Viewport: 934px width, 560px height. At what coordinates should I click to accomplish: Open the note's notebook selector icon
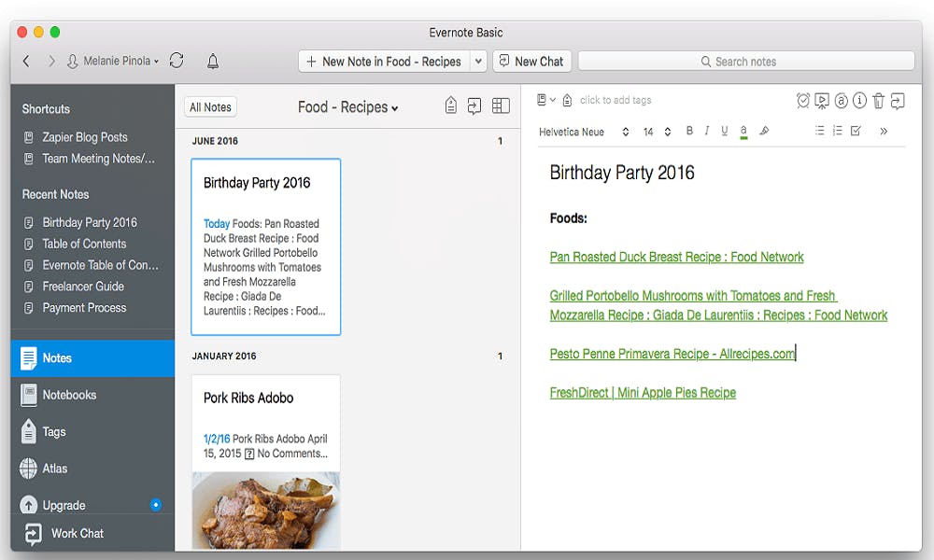point(545,100)
